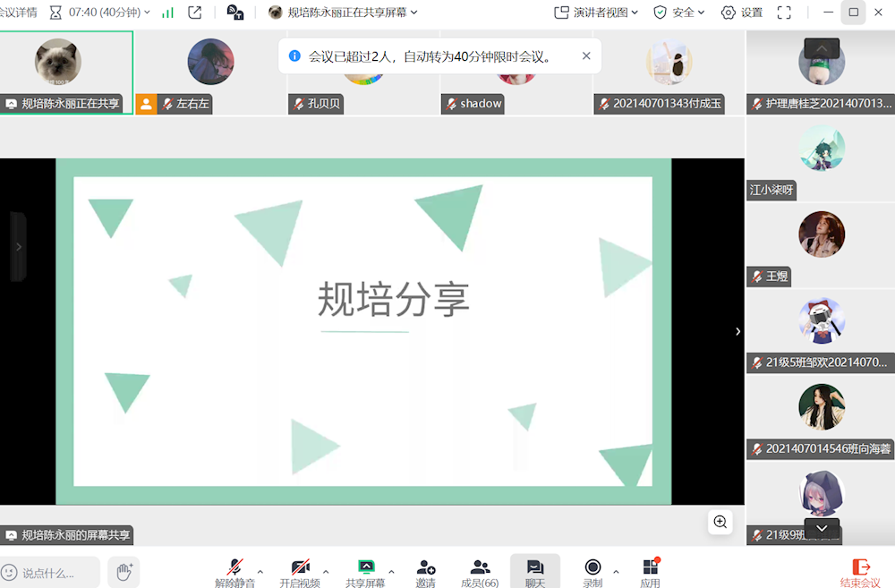Click the pop-out share link icon
The height and width of the screenshot is (588, 895).
point(194,13)
